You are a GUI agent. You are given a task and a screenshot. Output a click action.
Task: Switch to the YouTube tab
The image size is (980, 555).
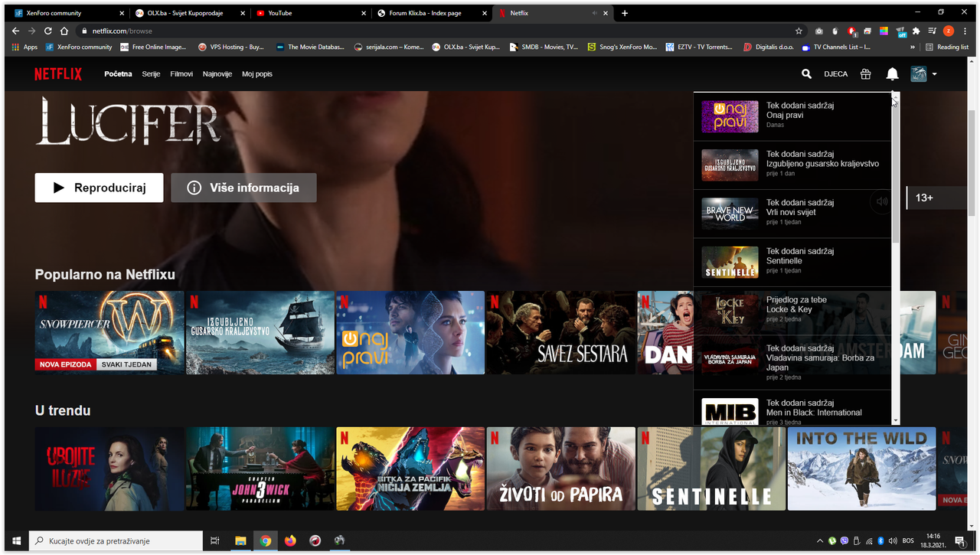[309, 13]
